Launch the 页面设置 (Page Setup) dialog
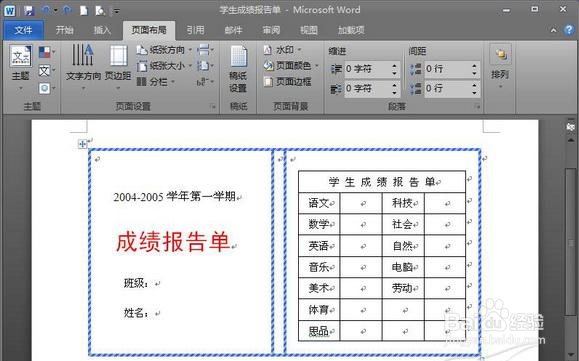Screen dimensions: 579x361 coord(213,107)
